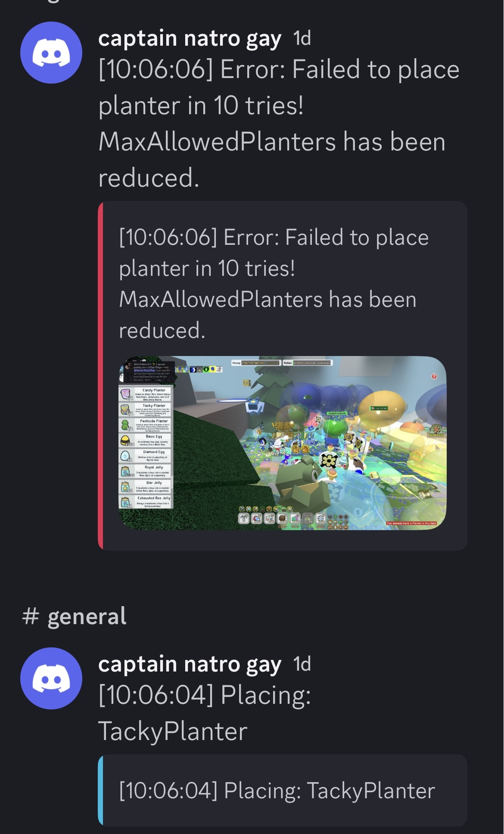This screenshot has width=504, height=834.
Task: Select the Pesticide Planter inventory item
Action: (146, 425)
